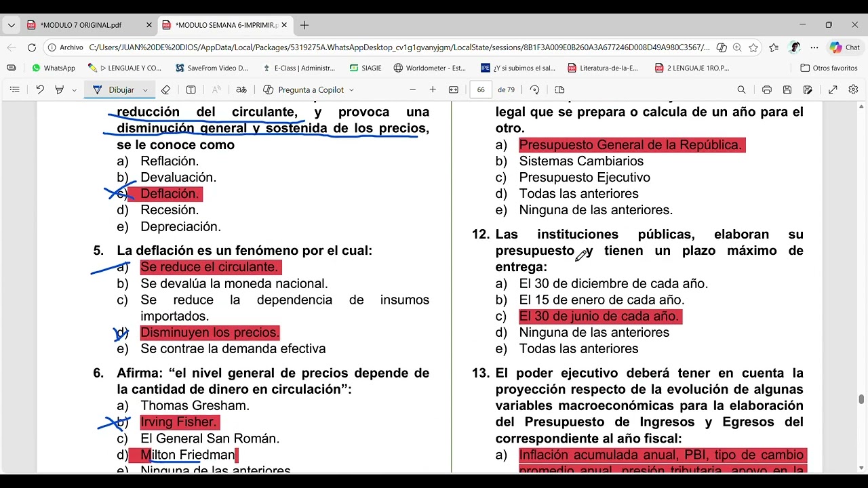Image resolution: width=868 pixels, height=488 pixels.
Task: Click the add text box icon
Action: [x=191, y=89]
